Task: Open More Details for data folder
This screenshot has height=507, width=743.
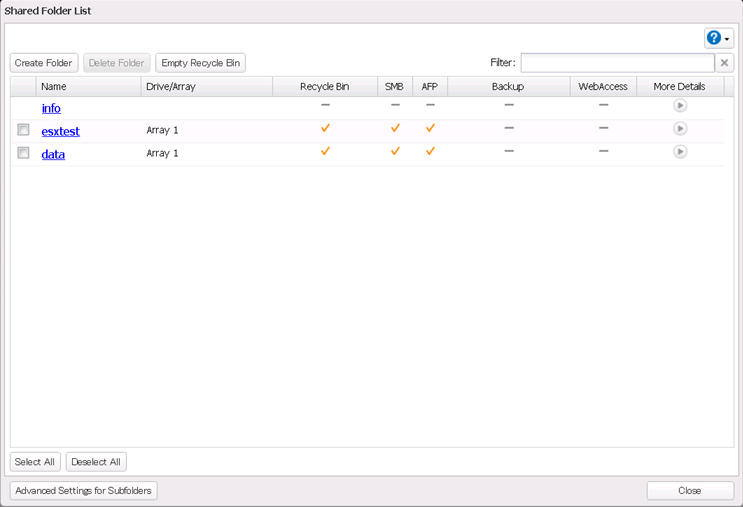Action: (x=680, y=152)
